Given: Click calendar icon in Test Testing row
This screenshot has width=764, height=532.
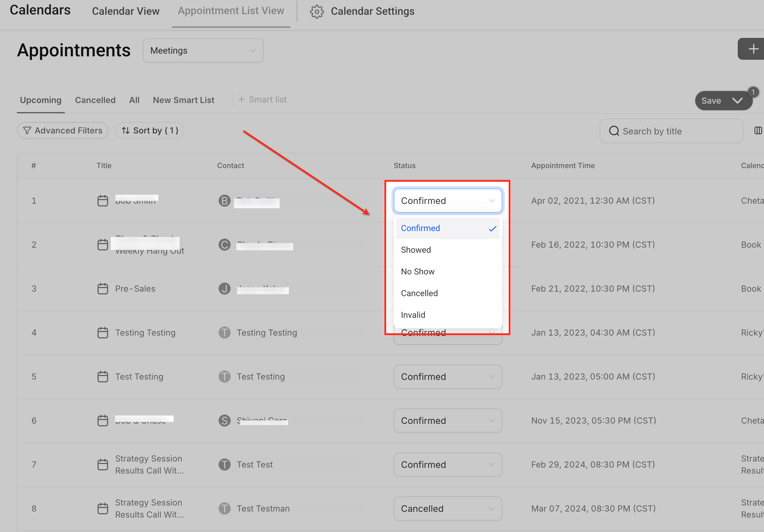Looking at the screenshot, I should 103,377.
